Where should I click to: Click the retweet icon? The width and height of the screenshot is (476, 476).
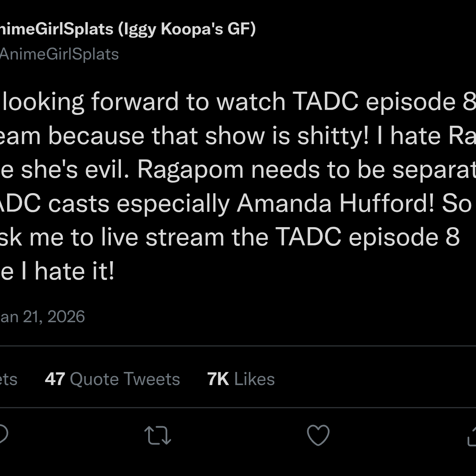click(x=158, y=435)
